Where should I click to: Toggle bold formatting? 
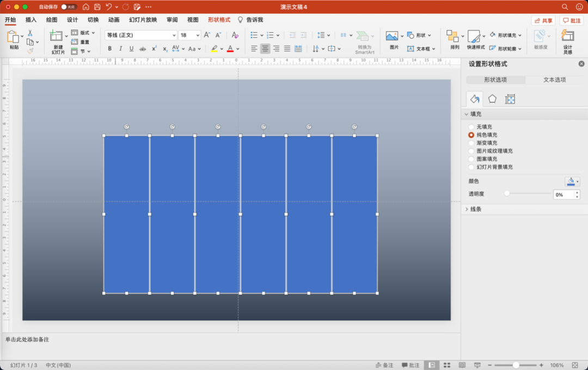point(109,48)
